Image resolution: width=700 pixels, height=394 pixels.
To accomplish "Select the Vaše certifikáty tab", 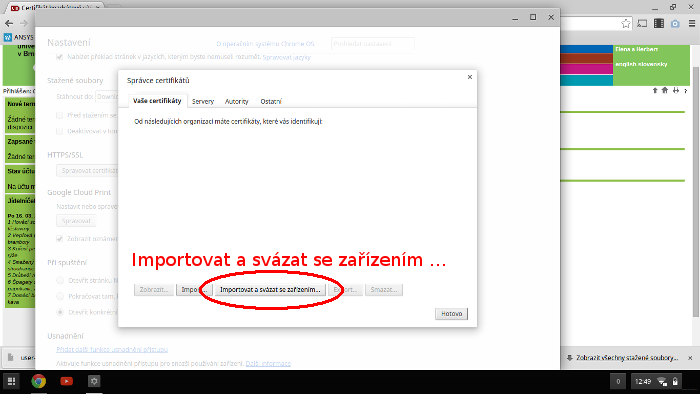I will [x=157, y=101].
